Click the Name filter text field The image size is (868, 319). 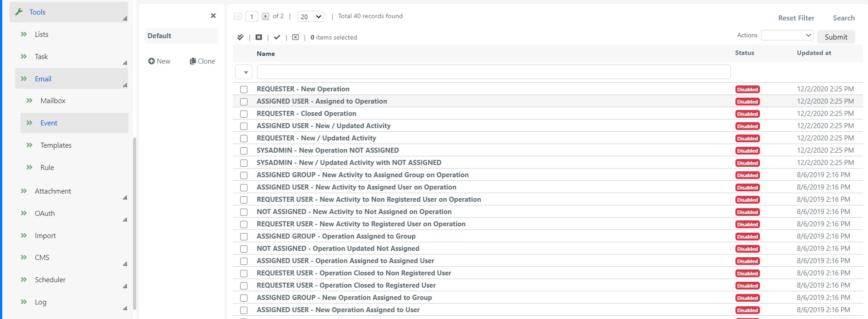click(x=493, y=72)
